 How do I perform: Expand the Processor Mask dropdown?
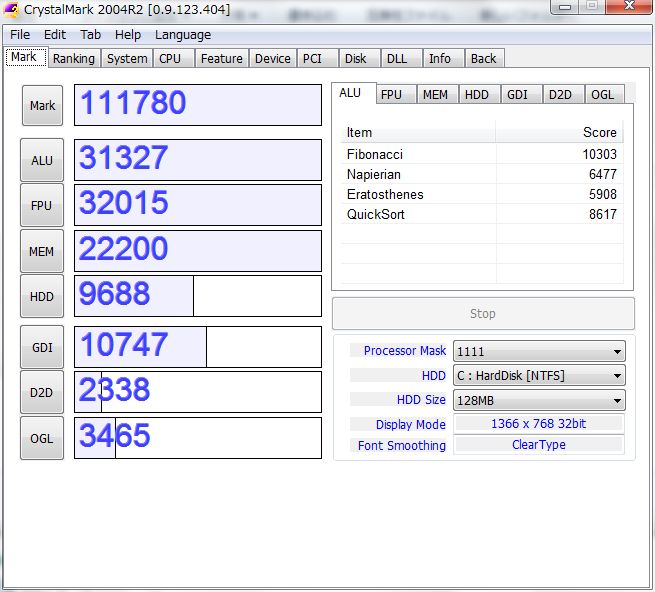coord(539,351)
